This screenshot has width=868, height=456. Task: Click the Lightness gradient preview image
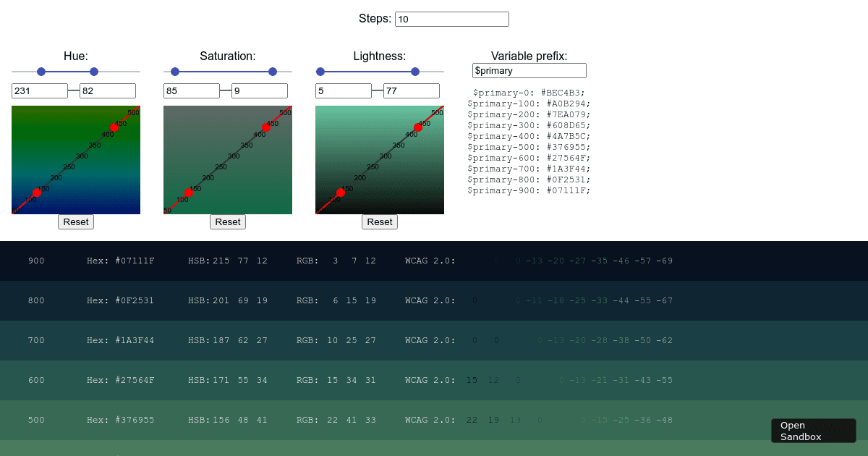point(380,159)
